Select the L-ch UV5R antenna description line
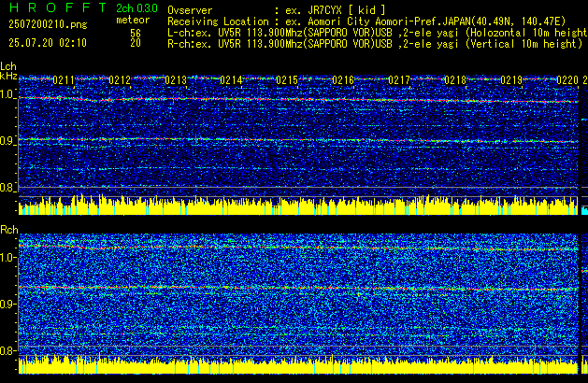Screen dimensions: 588x383 378,33
